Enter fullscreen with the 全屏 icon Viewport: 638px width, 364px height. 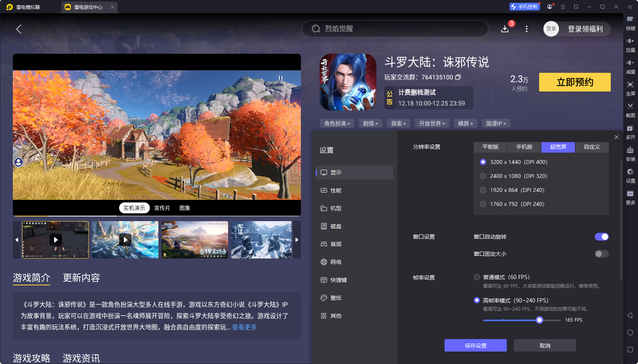coord(631,88)
